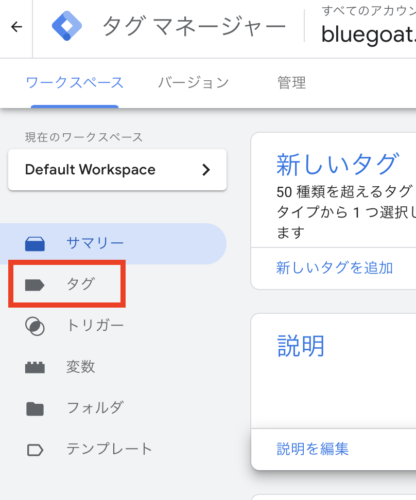Click the トリガー overlapping circles icon

pyautogui.click(x=35, y=326)
